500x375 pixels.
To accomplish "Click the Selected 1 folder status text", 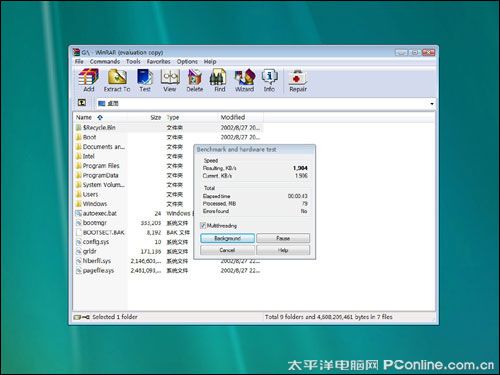I will coord(115,317).
